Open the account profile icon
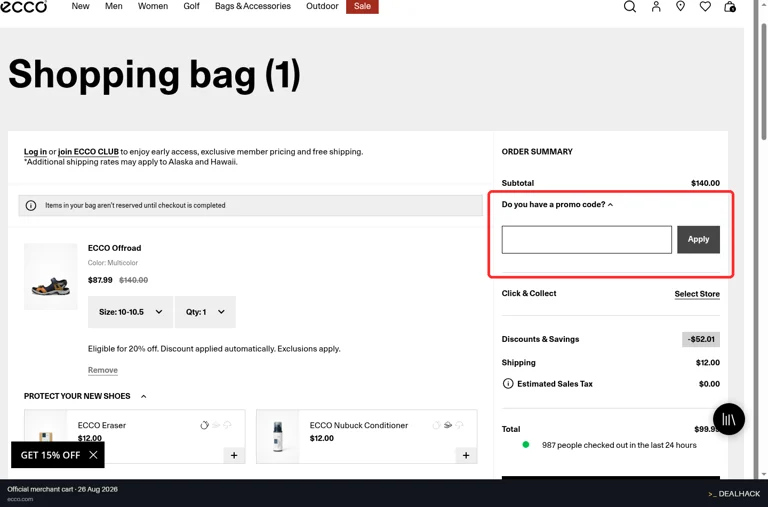This screenshot has width=768, height=507. pos(656,6)
